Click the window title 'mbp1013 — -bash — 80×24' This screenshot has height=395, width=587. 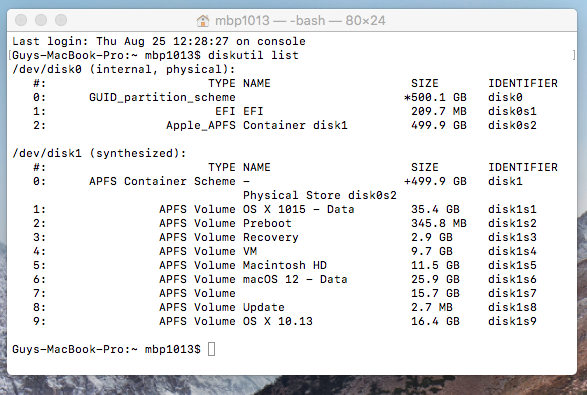[300, 20]
